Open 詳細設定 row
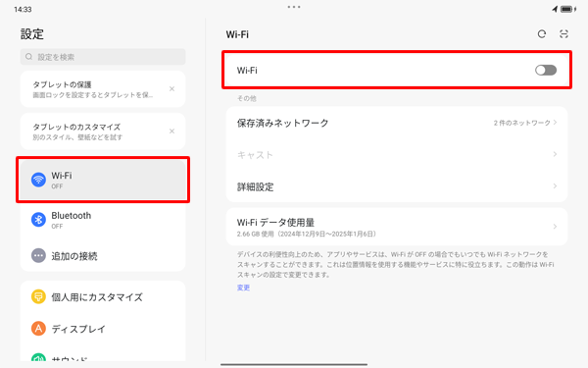 coord(397,186)
